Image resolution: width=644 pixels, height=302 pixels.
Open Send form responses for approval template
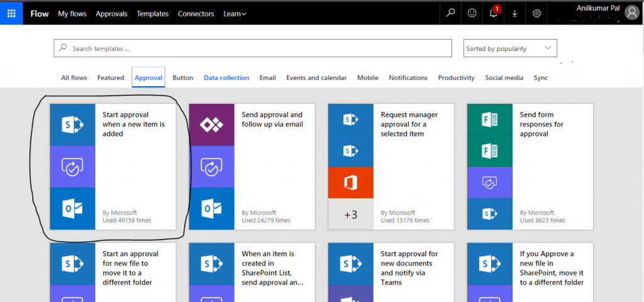pos(541,124)
